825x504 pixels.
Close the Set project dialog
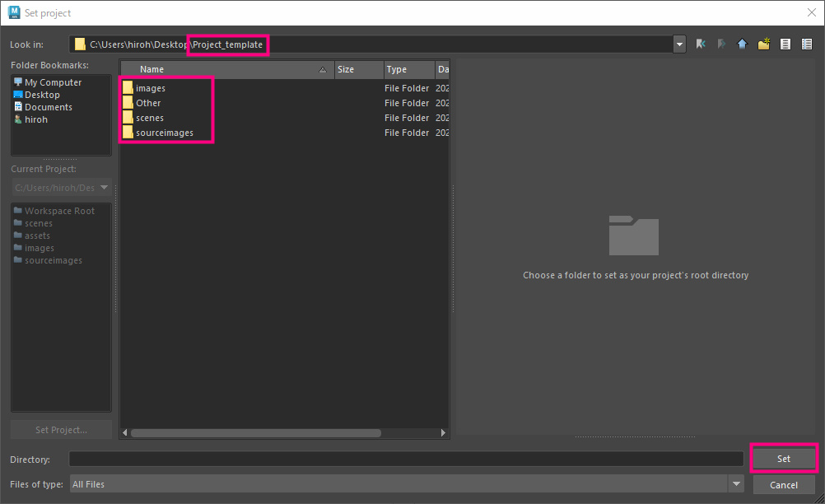(811, 12)
